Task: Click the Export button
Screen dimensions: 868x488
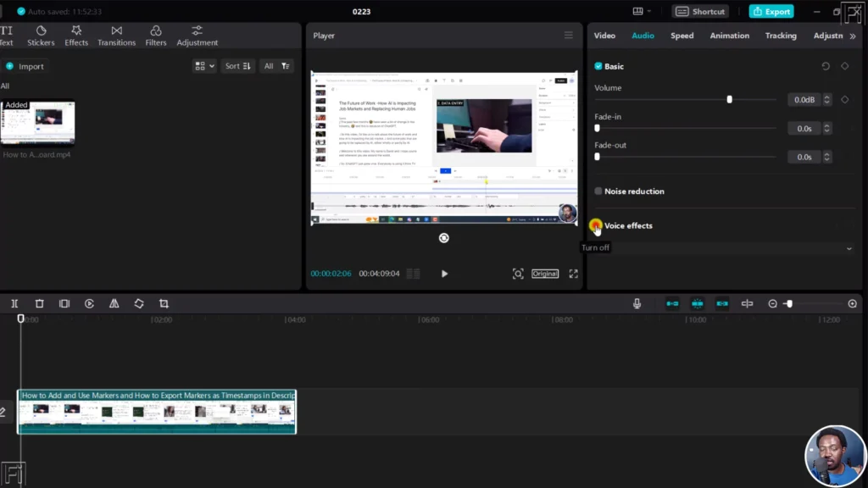Action: pos(771,12)
